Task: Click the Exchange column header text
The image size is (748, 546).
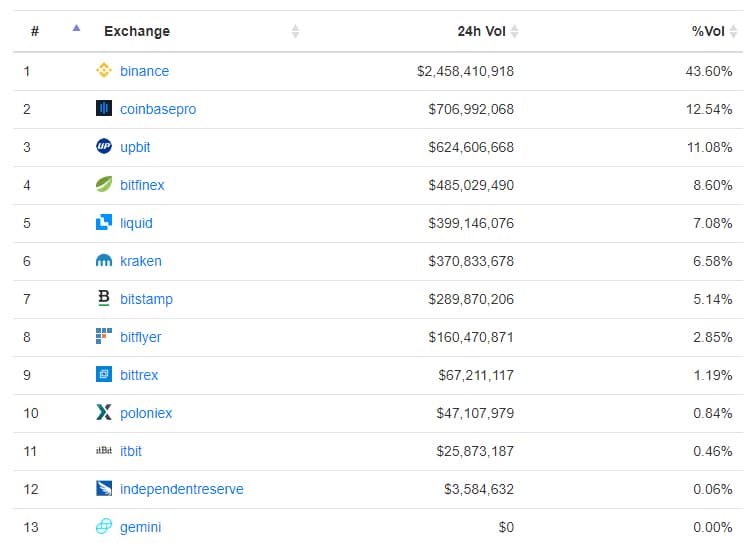Action: pyautogui.click(x=137, y=32)
